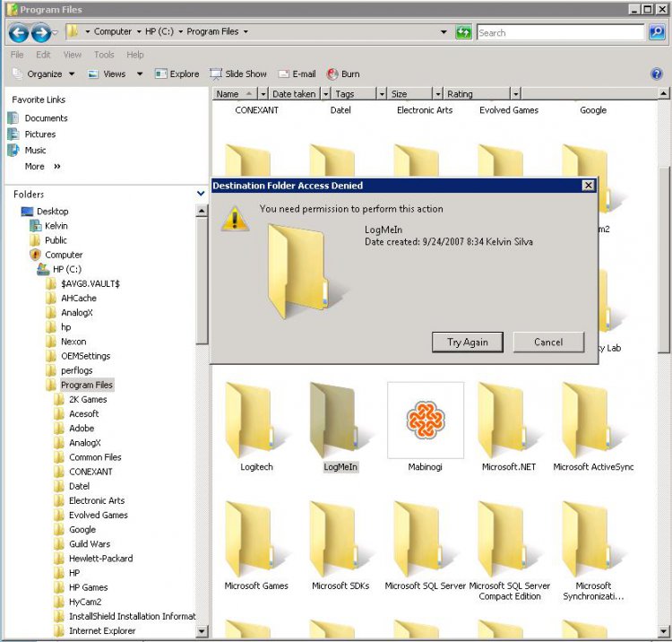Select the Logitech folder icon
The image size is (672, 642).
click(x=256, y=421)
